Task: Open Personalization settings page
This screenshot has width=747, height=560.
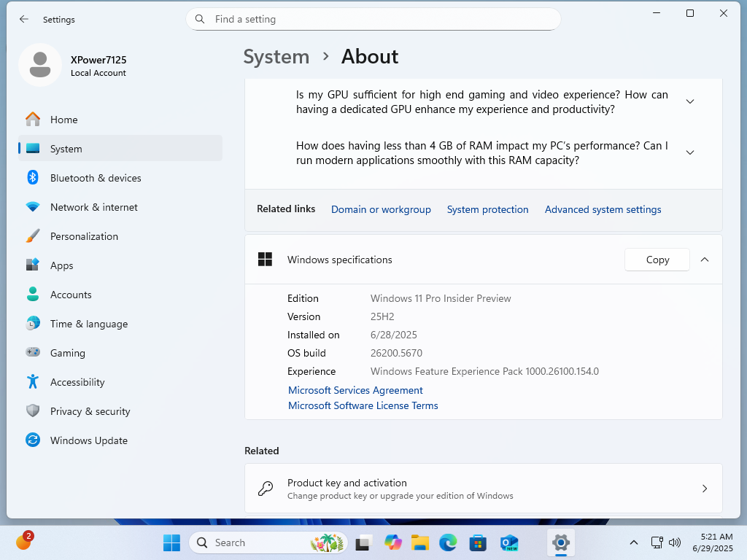Action: pyautogui.click(x=120, y=236)
